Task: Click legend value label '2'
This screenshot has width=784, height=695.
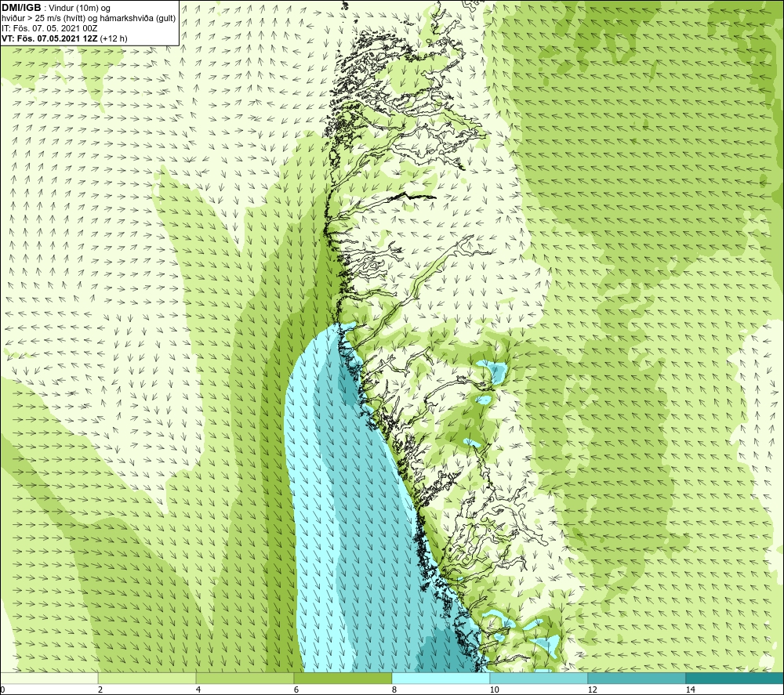Action: point(100,690)
